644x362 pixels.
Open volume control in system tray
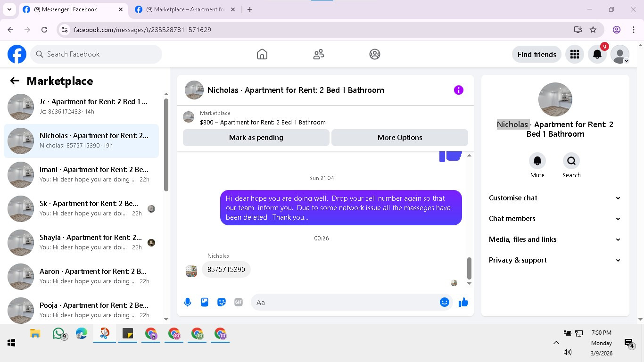pos(567,352)
